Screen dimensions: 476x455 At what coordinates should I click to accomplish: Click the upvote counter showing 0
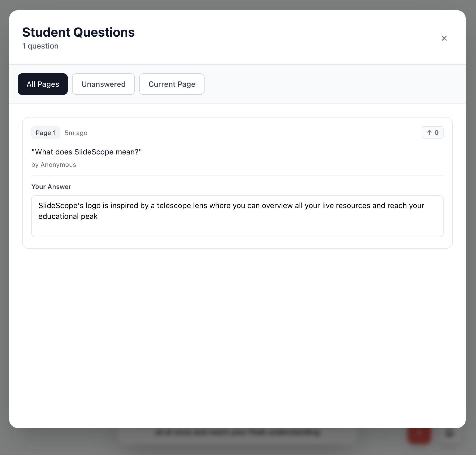tap(432, 132)
